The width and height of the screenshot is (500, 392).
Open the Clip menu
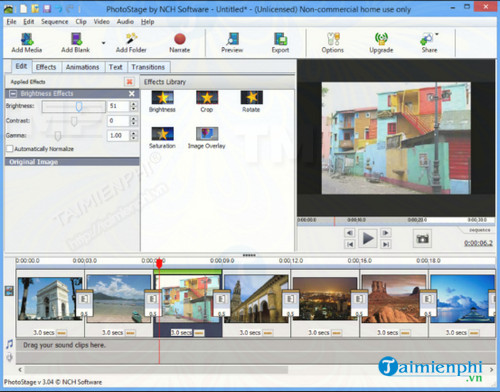point(81,22)
